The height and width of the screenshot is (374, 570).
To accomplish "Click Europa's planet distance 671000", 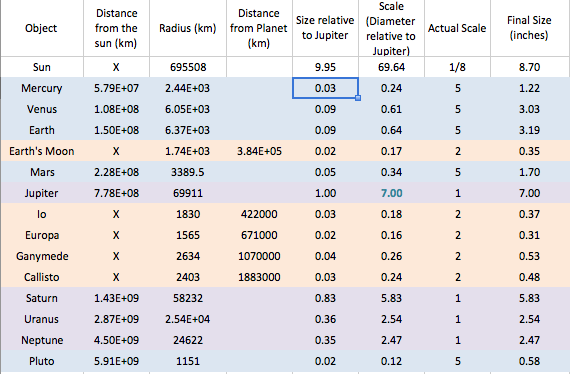I will [x=259, y=235].
